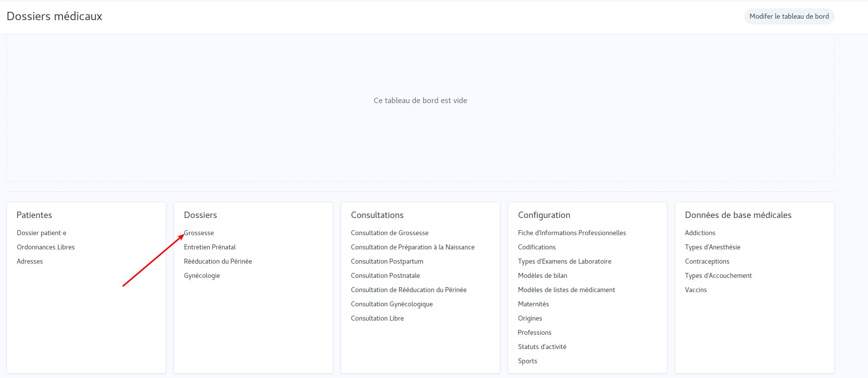
Task: Open Modèles de listes de médicament
Action: point(567,290)
